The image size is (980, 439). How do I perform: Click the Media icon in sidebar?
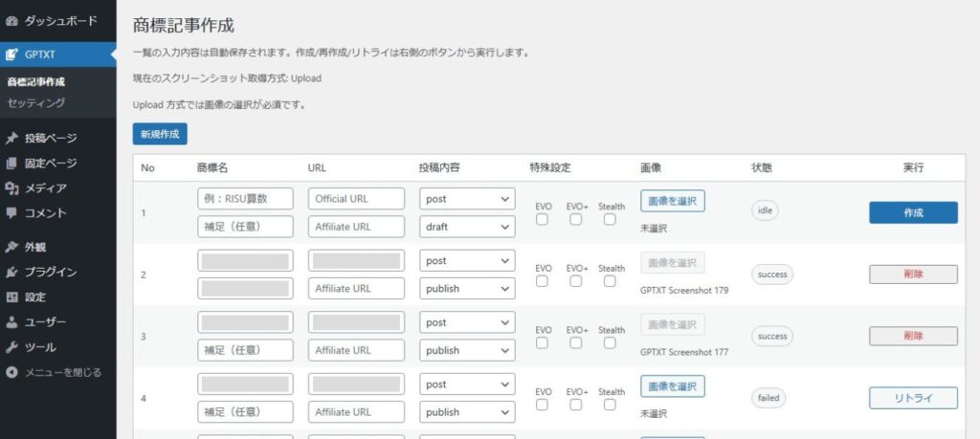click(11, 188)
